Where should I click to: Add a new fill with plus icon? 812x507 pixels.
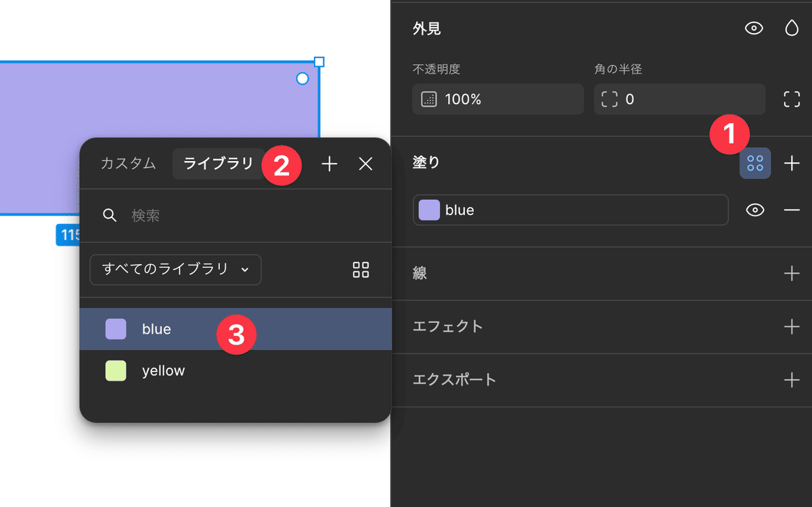pos(791,163)
